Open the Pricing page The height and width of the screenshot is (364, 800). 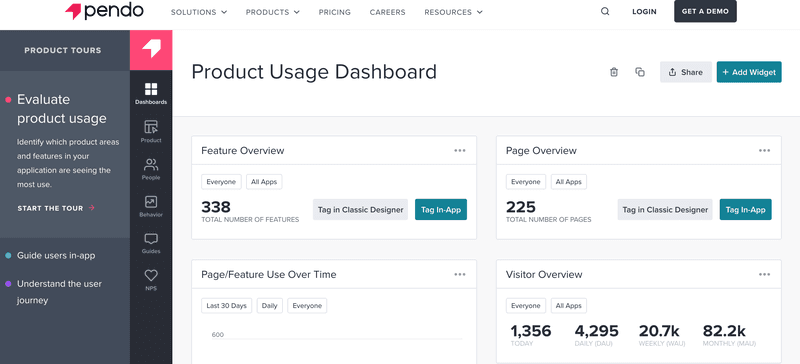click(x=335, y=12)
